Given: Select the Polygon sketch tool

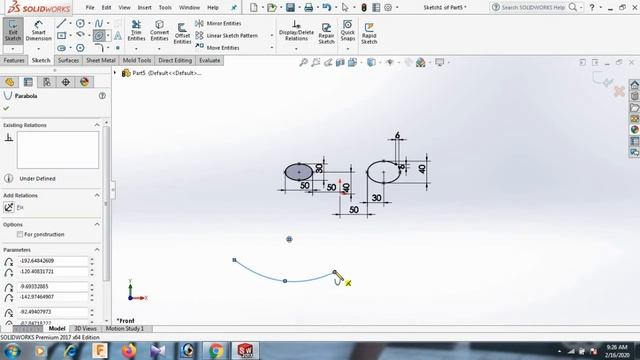Looking at the screenshot, I should (80, 48).
